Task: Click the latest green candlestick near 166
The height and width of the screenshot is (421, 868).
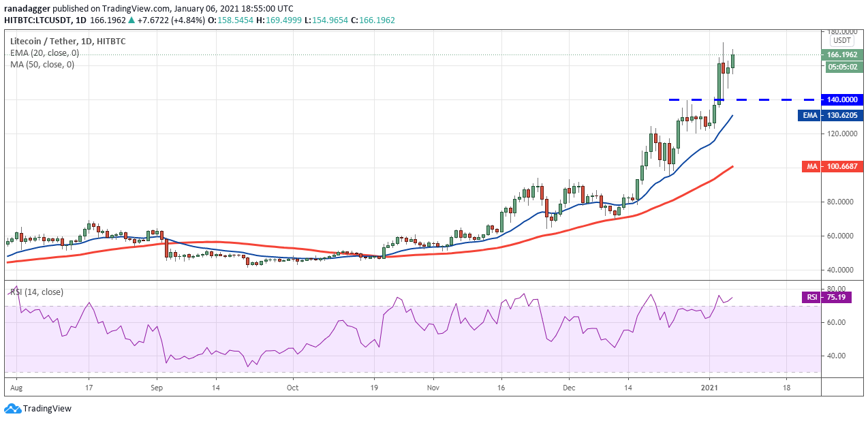Action: click(x=733, y=61)
